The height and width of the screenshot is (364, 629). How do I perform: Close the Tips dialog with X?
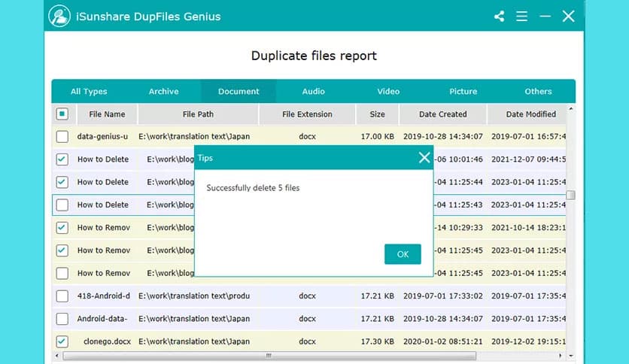[424, 157]
